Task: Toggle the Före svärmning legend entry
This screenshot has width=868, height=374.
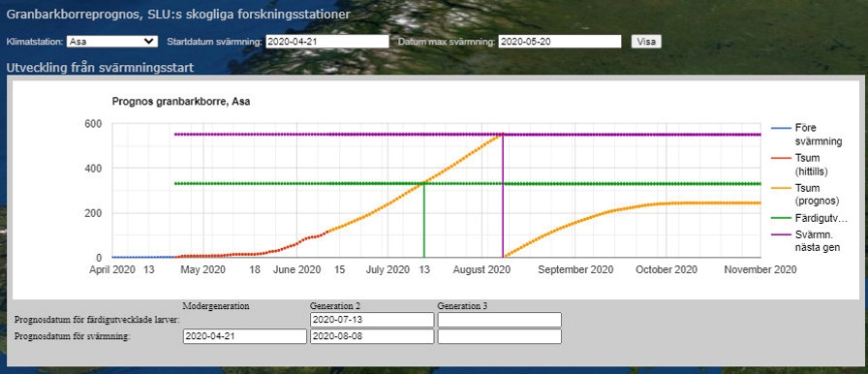Action: coord(807,135)
